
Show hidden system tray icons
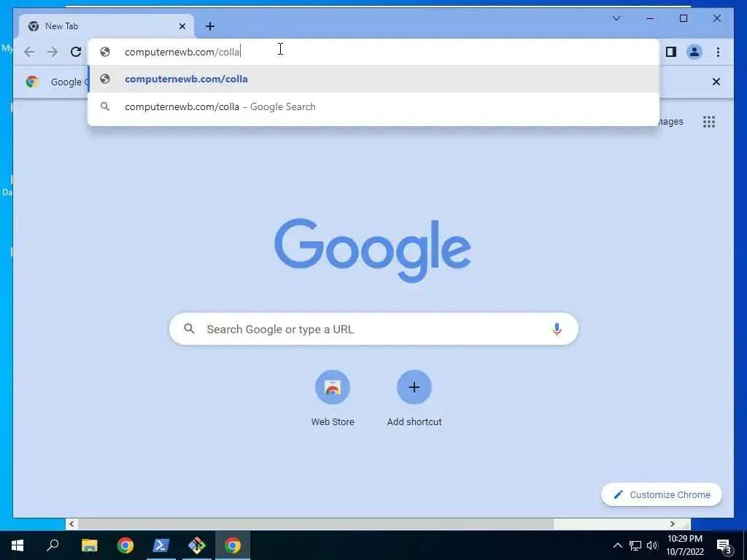(617, 545)
